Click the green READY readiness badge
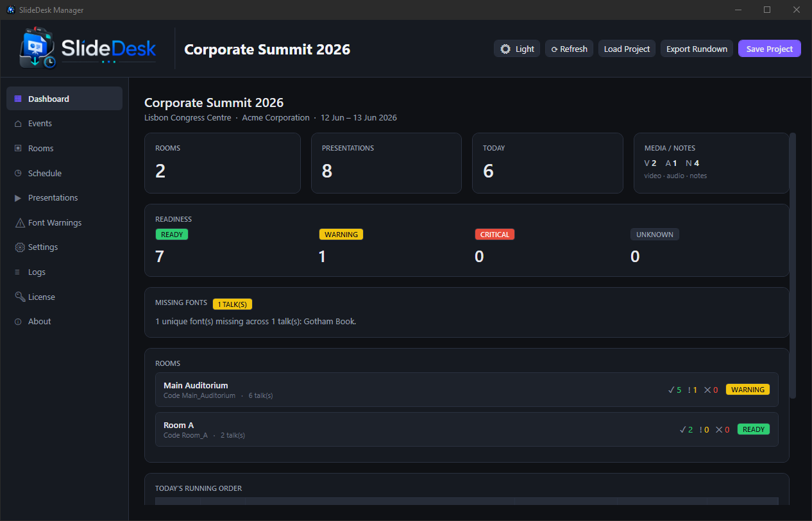The image size is (812, 521). pyautogui.click(x=172, y=235)
